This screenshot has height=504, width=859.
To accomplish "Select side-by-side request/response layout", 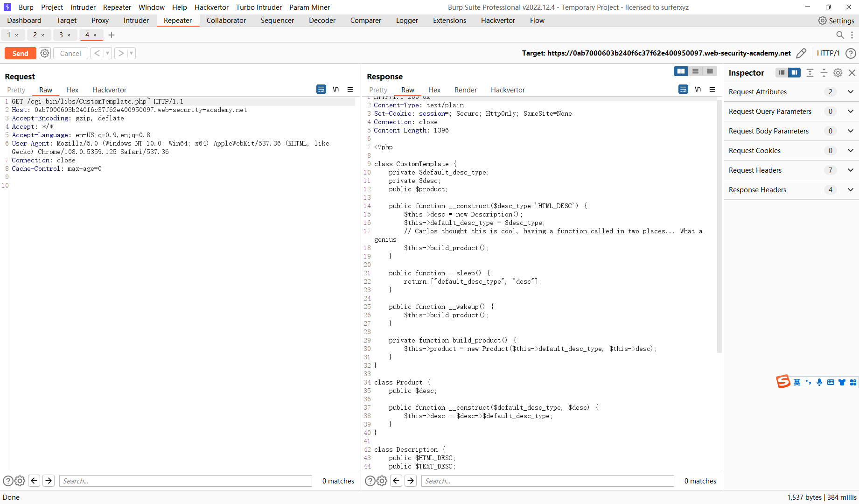I will click(681, 71).
